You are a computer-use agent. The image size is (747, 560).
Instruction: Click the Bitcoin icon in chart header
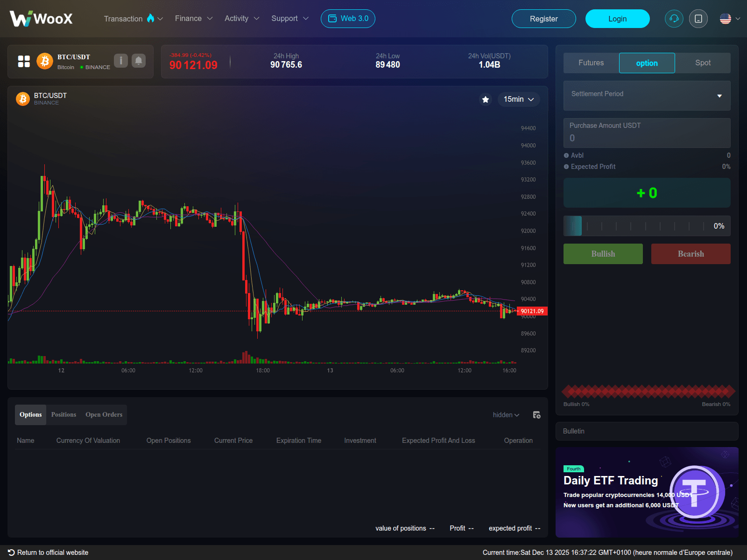click(x=23, y=99)
